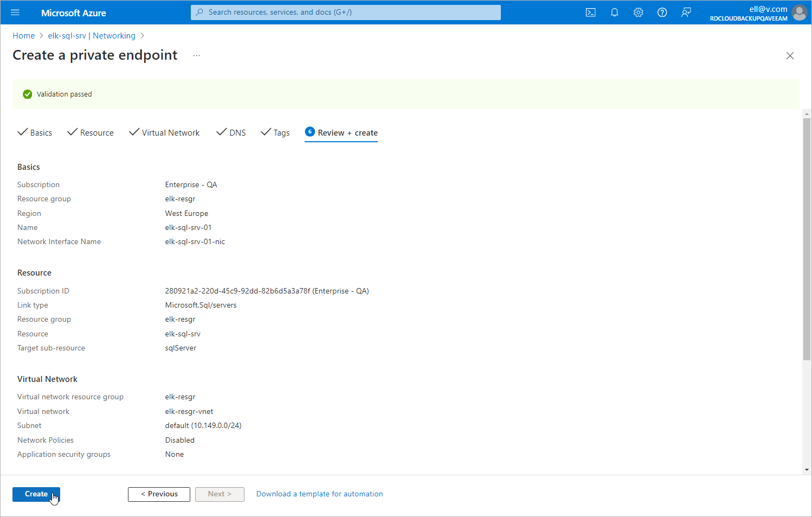Click the target sub-resource sqlServer
812x517 pixels.
click(181, 348)
